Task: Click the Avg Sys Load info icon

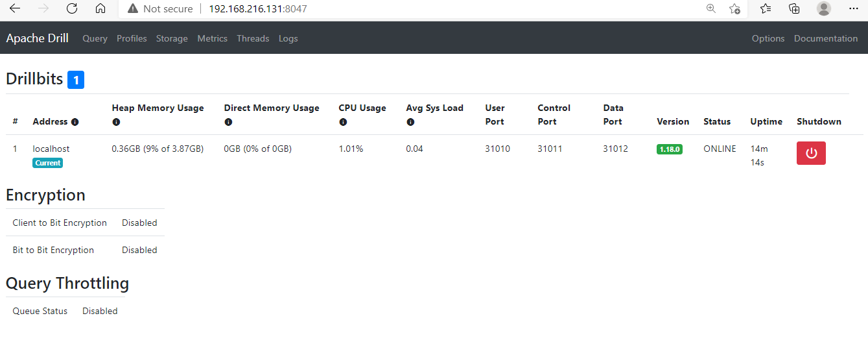Action: (410, 122)
